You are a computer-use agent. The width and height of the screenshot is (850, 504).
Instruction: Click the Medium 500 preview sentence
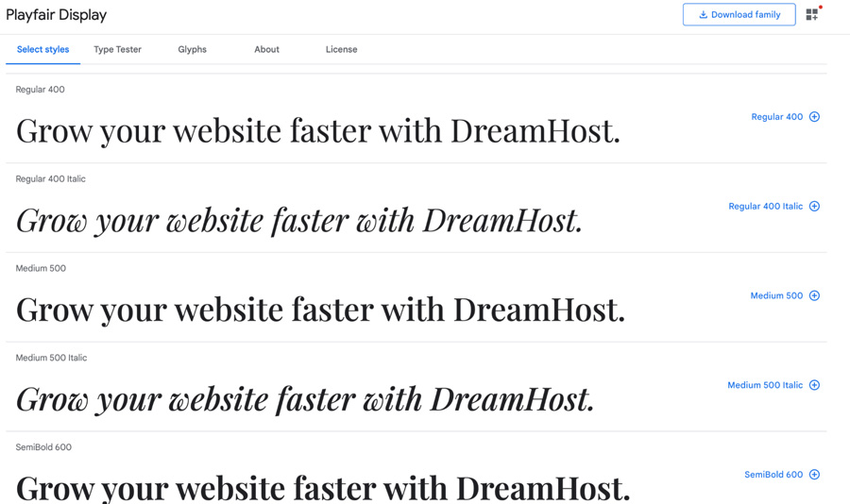click(x=320, y=310)
